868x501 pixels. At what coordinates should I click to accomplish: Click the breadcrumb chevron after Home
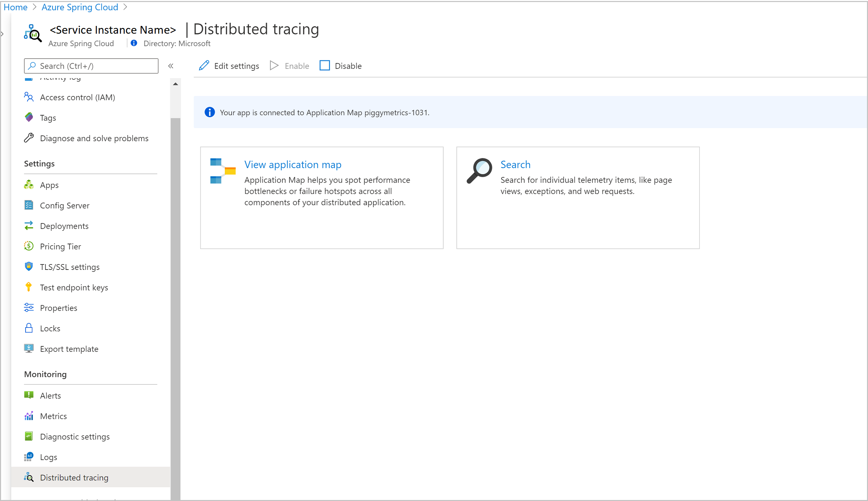[x=34, y=7]
